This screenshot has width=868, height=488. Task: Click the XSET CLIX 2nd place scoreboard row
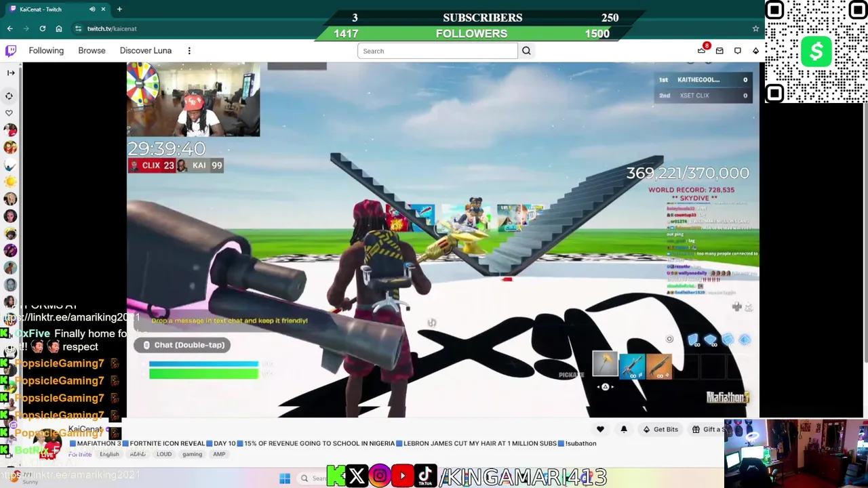click(703, 96)
